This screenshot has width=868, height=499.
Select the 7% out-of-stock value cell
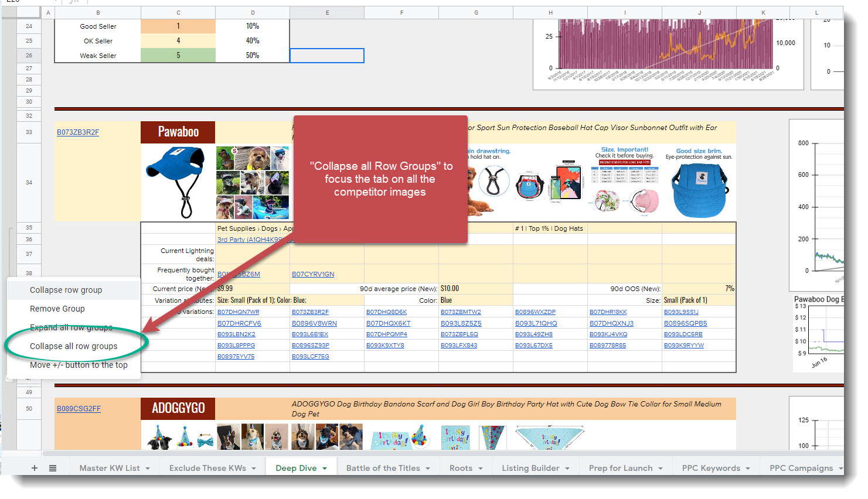click(699, 289)
